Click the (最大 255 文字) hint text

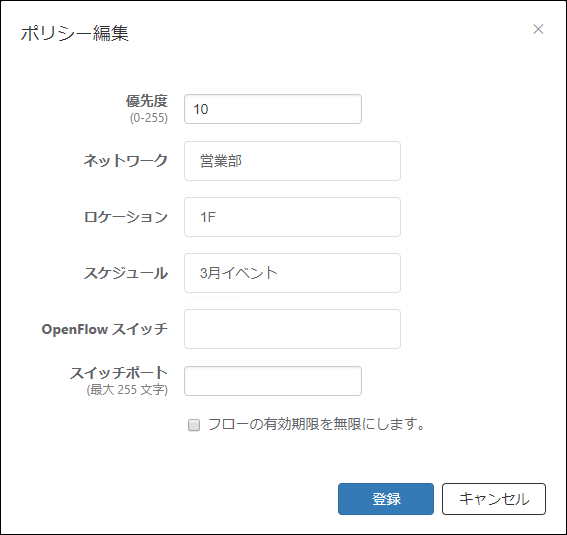[127, 390]
